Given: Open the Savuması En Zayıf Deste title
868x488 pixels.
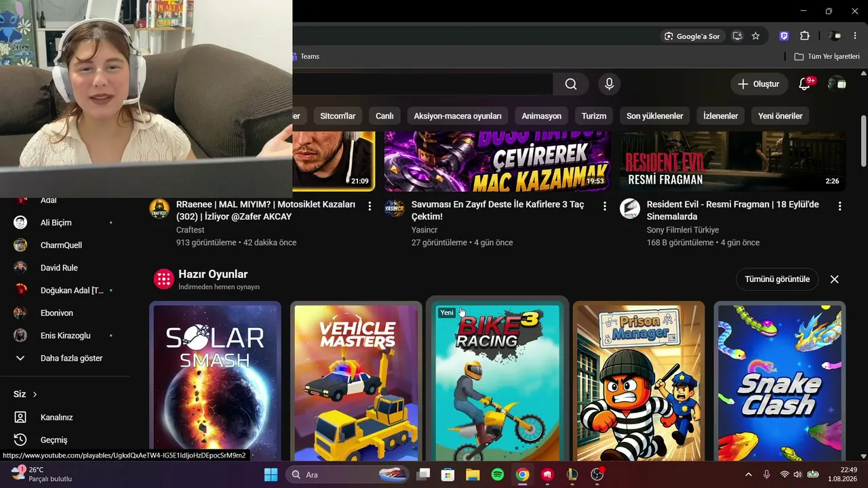Looking at the screenshot, I should (x=498, y=210).
